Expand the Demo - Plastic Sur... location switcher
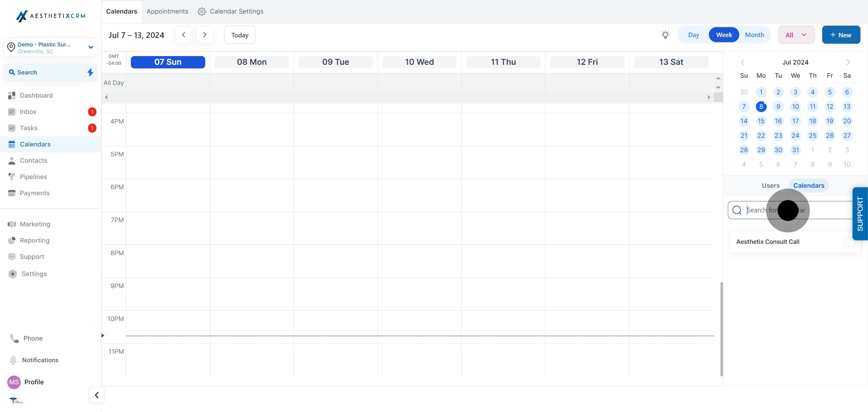868x412 pixels. pyautogui.click(x=51, y=48)
